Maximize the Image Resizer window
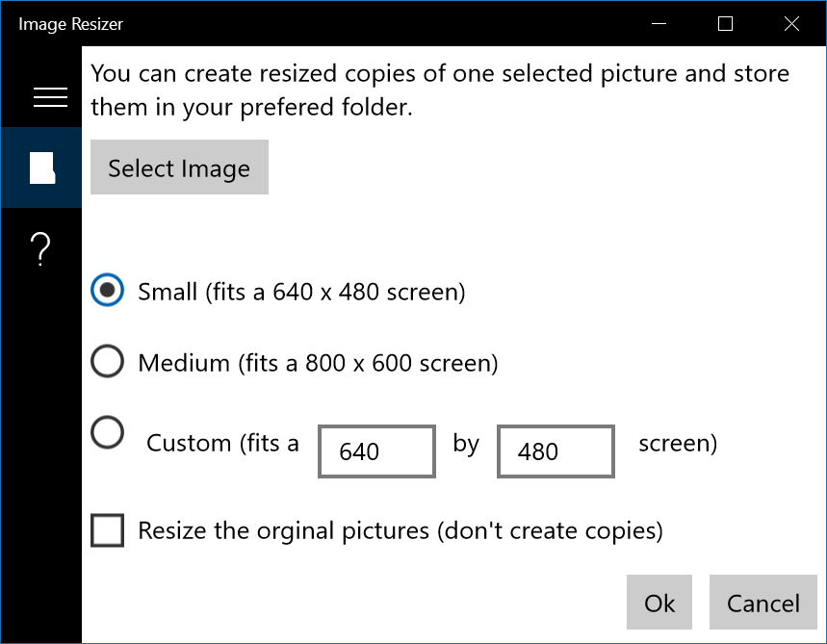Screen dimensions: 827x644 tap(725, 23)
